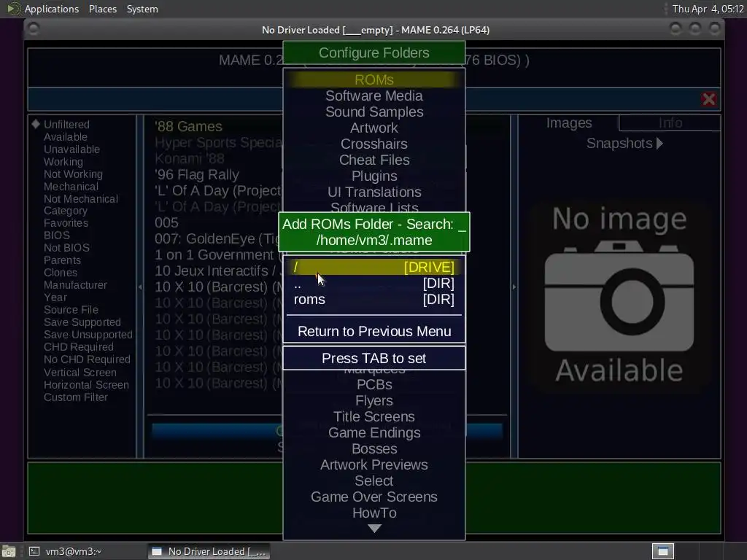Viewport: 747px width, 560px height.
Task: Choose the Not Working filter
Action: pyautogui.click(x=73, y=174)
